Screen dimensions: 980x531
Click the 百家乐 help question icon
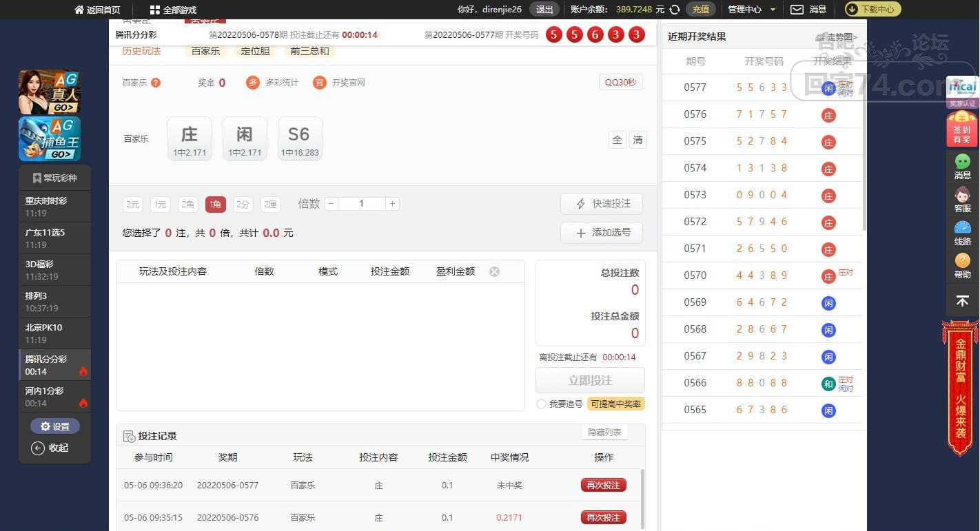(156, 83)
